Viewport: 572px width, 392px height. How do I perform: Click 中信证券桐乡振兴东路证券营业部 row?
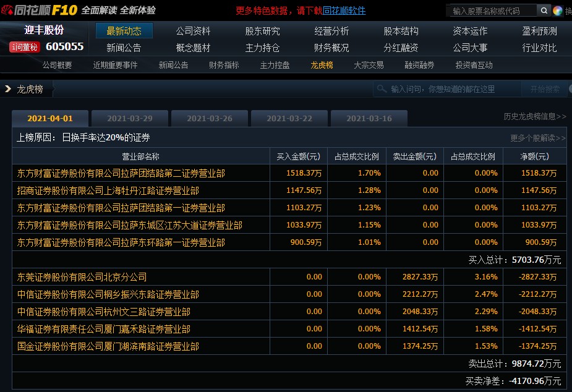[289, 294]
